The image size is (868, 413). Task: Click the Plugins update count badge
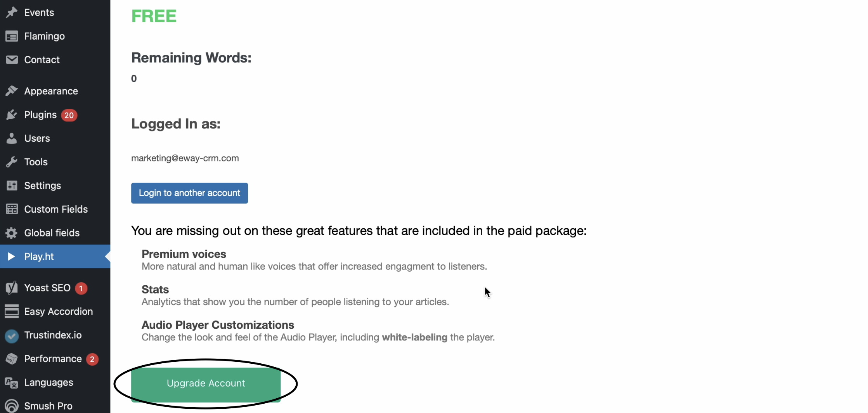pyautogui.click(x=69, y=115)
